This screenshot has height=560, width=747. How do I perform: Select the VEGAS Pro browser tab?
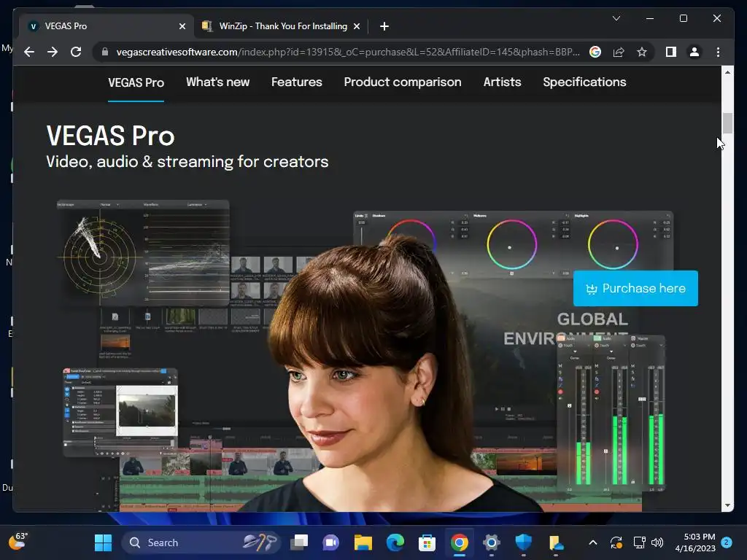[105, 26]
